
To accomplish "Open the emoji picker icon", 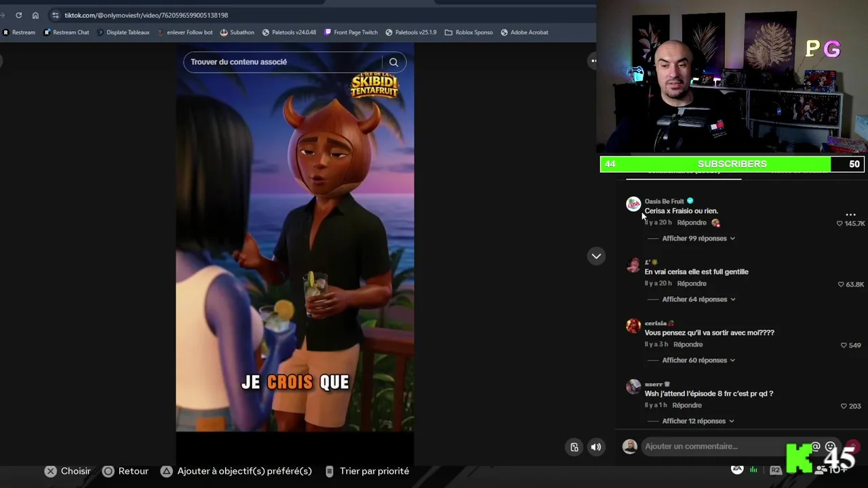I will point(830,447).
